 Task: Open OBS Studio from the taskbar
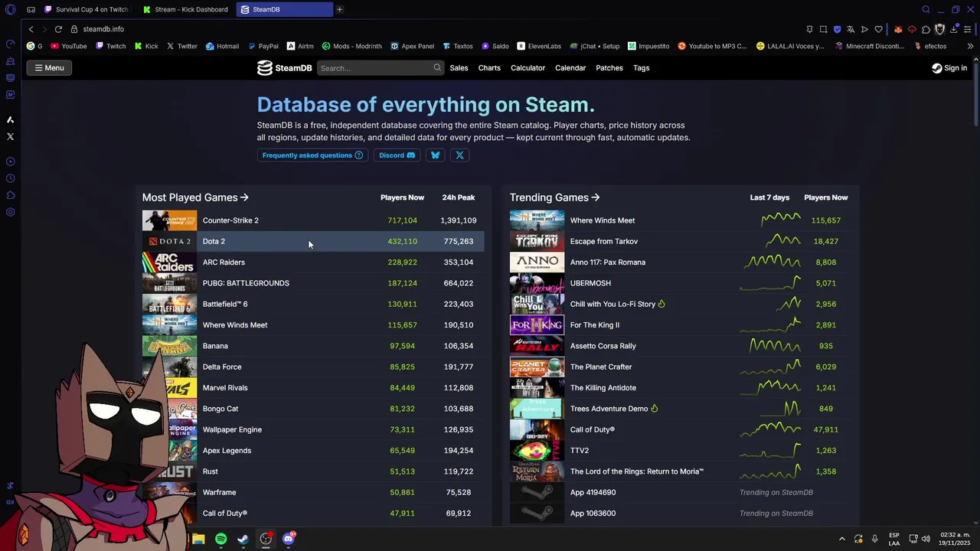click(x=266, y=539)
